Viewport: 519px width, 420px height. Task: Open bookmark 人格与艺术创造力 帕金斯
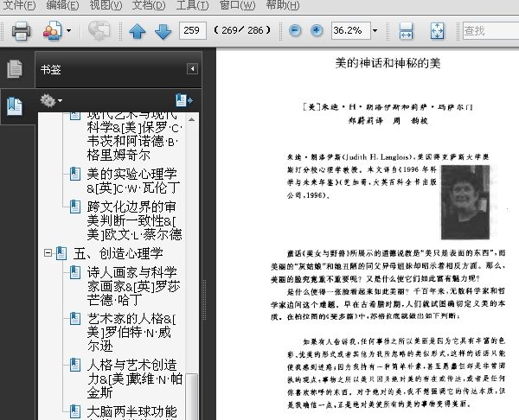[x=135, y=379]
